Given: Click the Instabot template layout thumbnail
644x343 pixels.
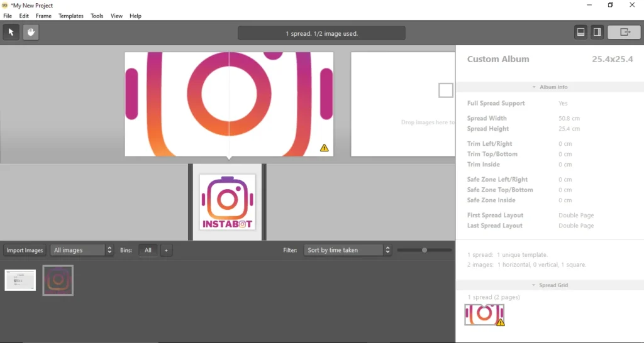Looking at the screenshot, I should click(x=227, y=202).
